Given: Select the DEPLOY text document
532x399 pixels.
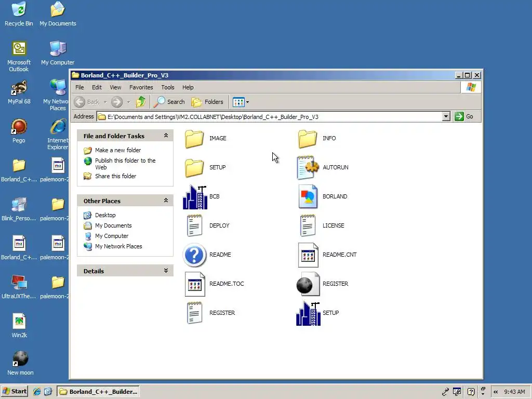Looking at the screenshot, I should 194,225.
